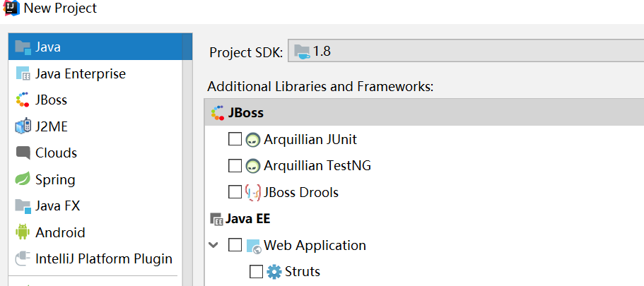Open the Project SDK dropdown
The height and width of the screenshot is (286, 644).
[x=466, y=51]
